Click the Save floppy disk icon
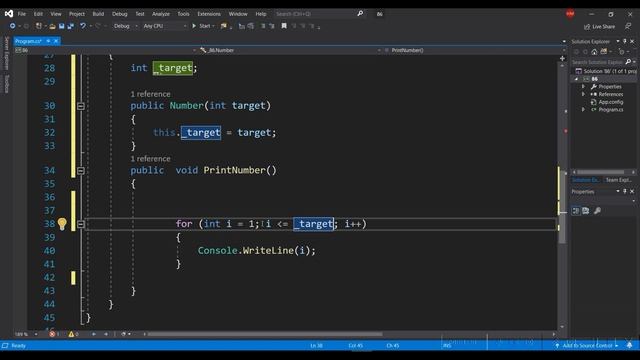Screen dimensions: 640x360 (x=62, y=26)
